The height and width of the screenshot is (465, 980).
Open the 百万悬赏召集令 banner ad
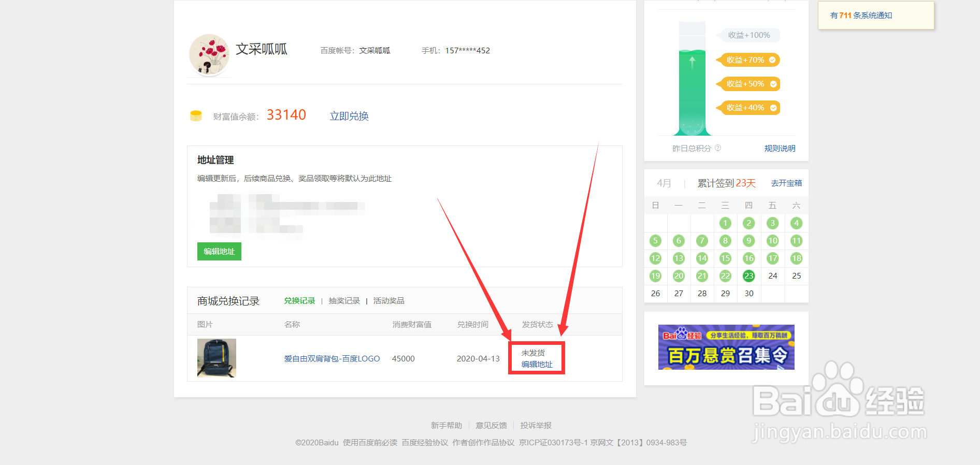[x=726, y=347]
